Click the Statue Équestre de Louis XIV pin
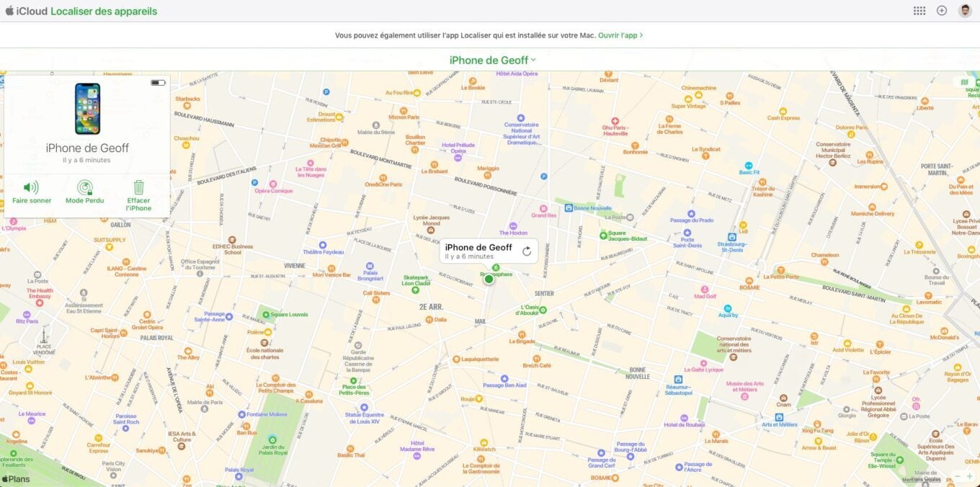The image size is (980, 487). [x=362, y=406]
